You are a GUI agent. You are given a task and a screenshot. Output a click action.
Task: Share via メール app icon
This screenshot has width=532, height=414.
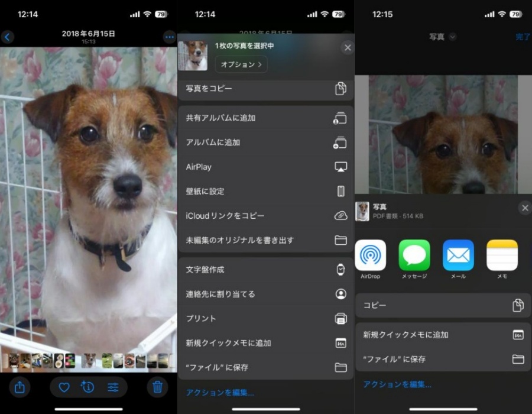(x=458, y=255)
